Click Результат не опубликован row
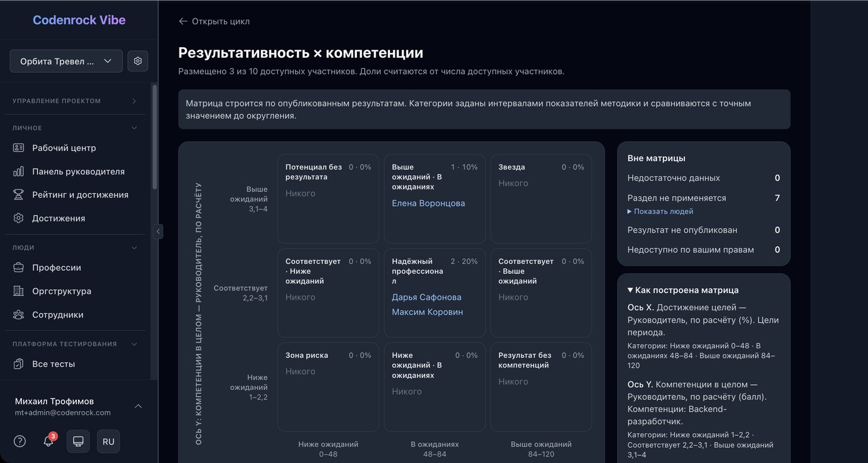This screenshot has height=463, width=868. (x=703, y=230)
